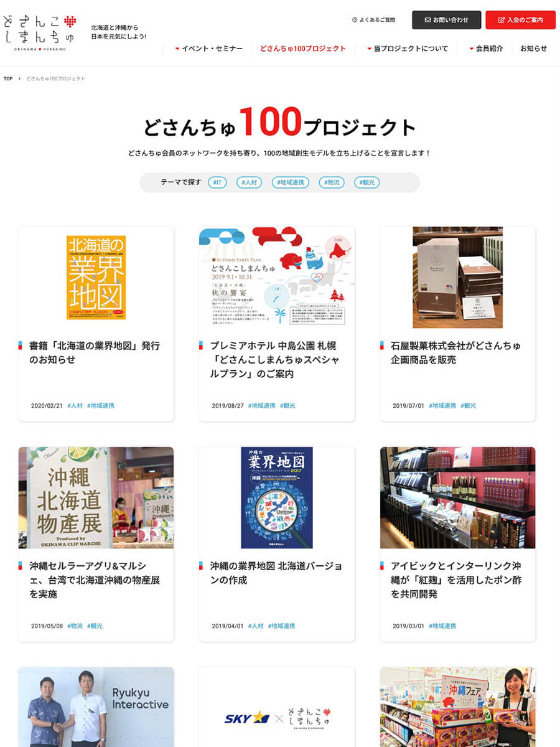This screenshot has height=747, width=560.
Task: Open the お知らせ menu item
Action: [534, 49]
